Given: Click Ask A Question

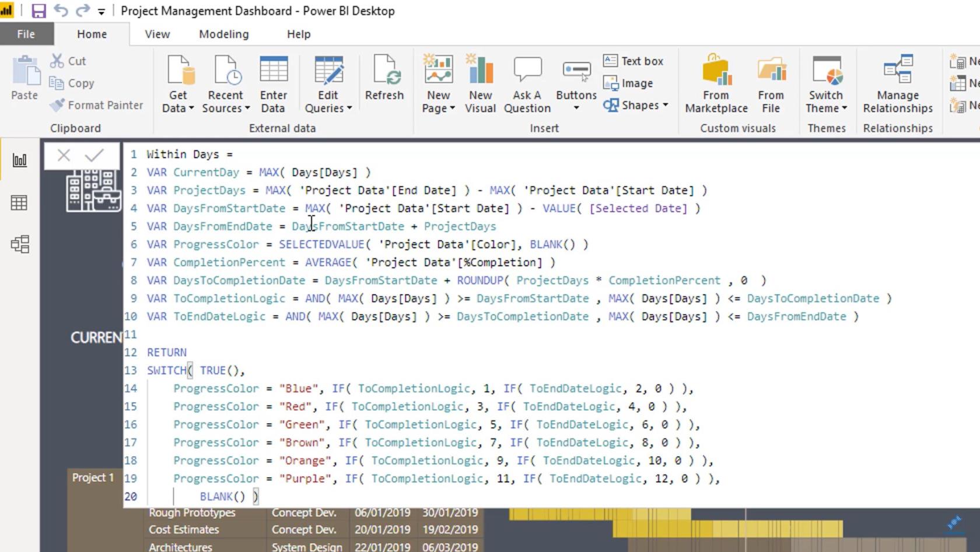Looking at the screenshot, I should [x=527, y=83].
